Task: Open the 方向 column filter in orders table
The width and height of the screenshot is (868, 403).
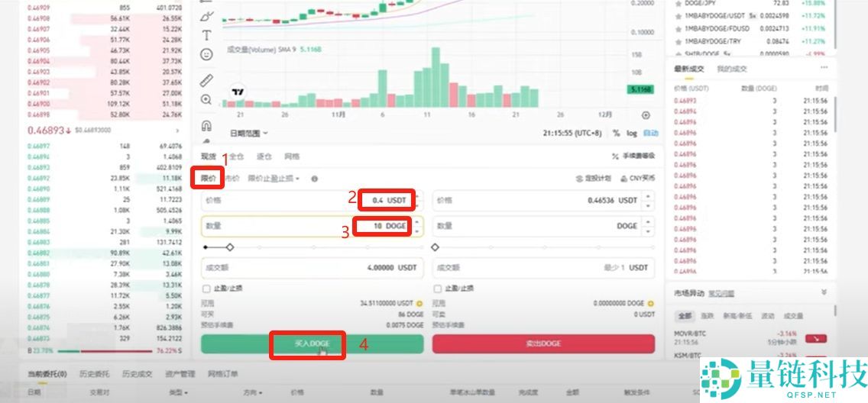Action: 252,392
